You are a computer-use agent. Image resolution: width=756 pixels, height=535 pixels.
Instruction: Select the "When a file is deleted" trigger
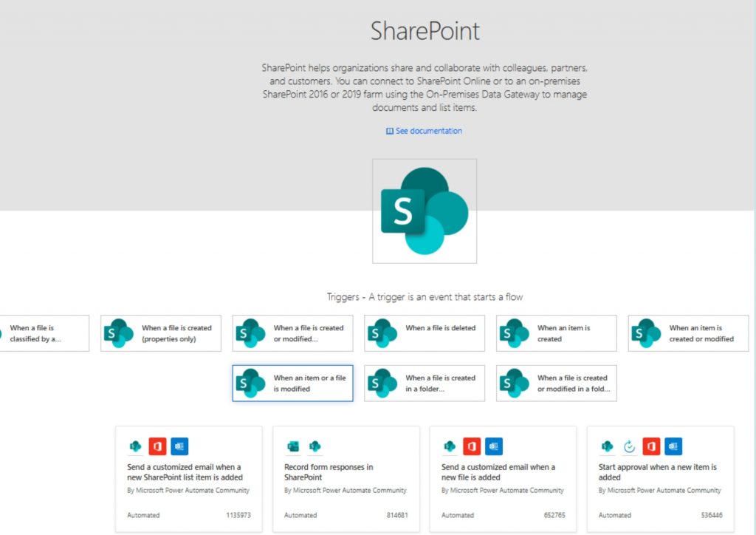pyautogui.click(x=424, y=333)
